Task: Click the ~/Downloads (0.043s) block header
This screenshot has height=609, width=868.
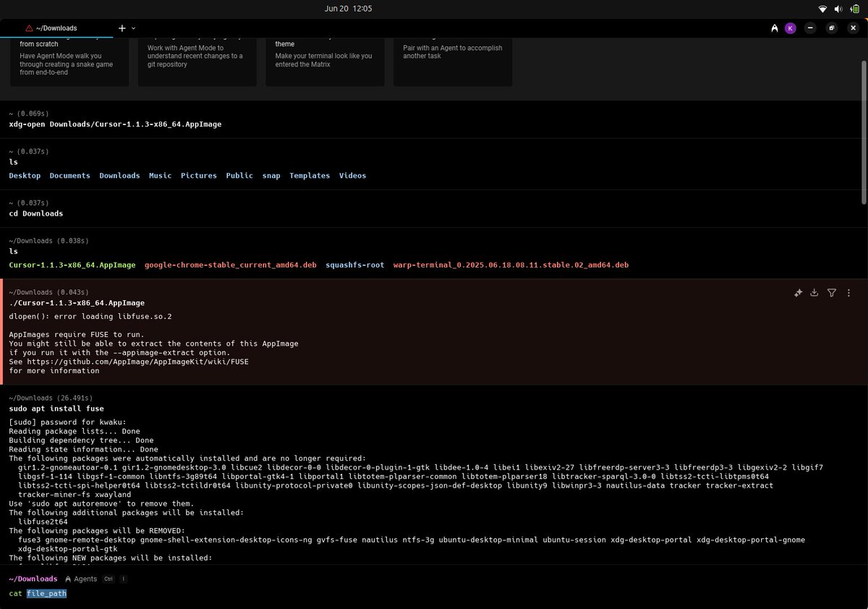Action: 48,293
